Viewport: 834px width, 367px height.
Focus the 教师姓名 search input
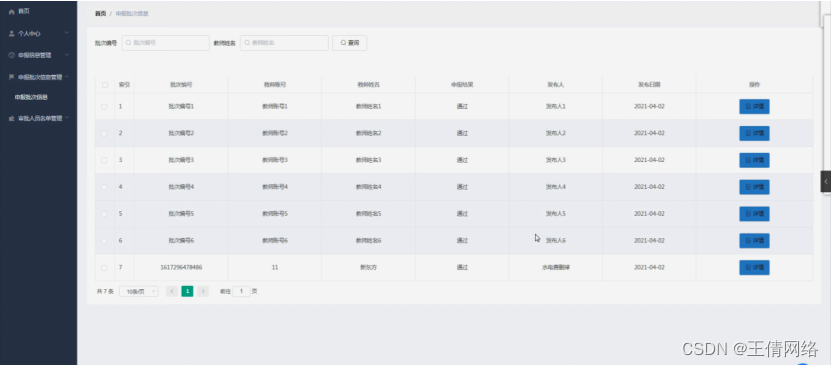coord(284,43)
